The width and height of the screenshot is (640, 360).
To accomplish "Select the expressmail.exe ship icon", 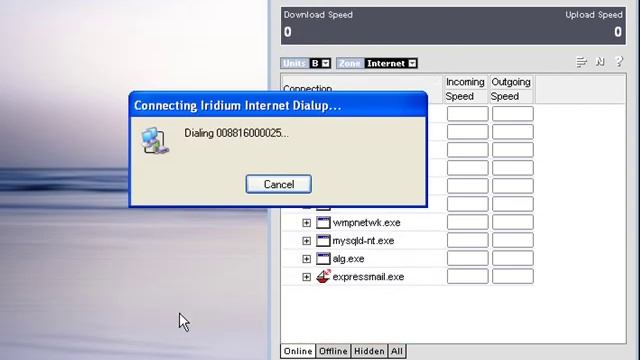I will [323, 276].
